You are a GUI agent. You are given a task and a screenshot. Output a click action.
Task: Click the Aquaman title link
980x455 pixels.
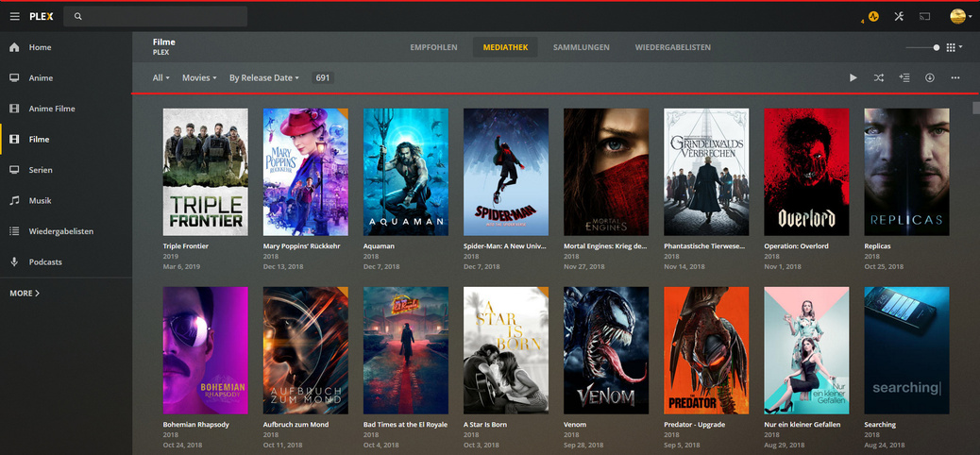(379, 246)
